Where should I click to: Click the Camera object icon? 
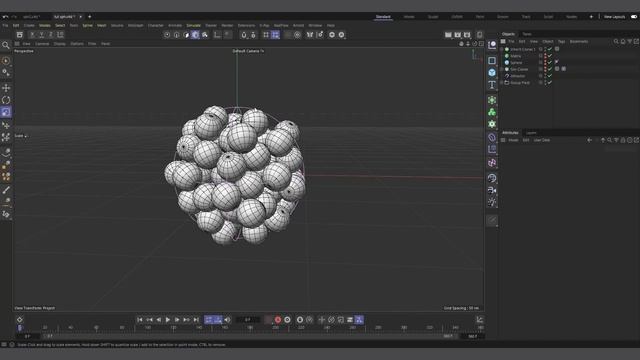[492, 190]
